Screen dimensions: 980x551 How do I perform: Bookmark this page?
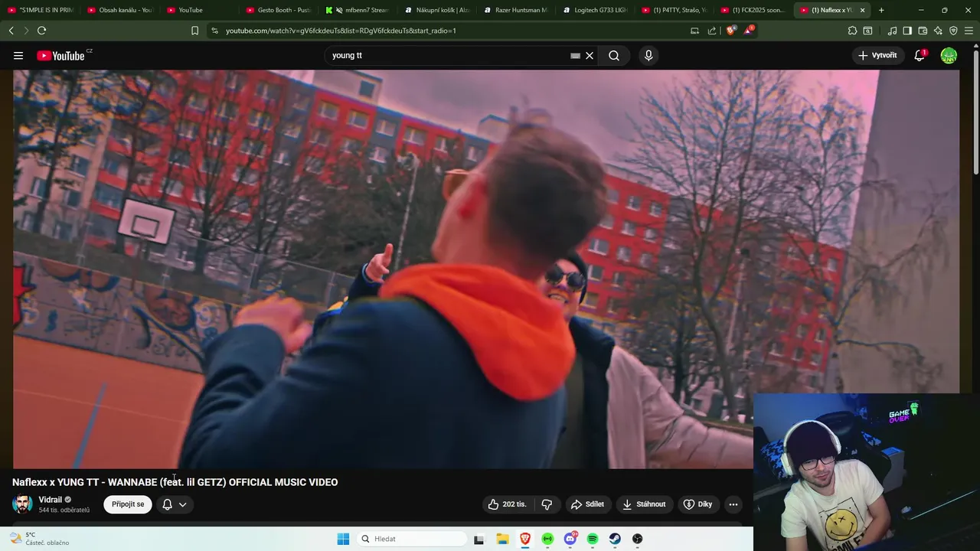click(194, 31)
